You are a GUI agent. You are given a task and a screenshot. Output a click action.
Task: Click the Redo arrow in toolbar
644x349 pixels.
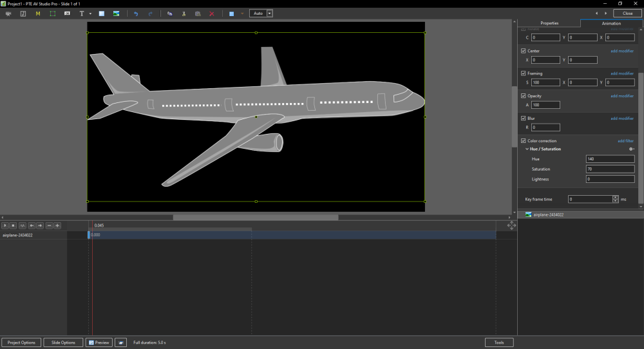tap(151, 14)
